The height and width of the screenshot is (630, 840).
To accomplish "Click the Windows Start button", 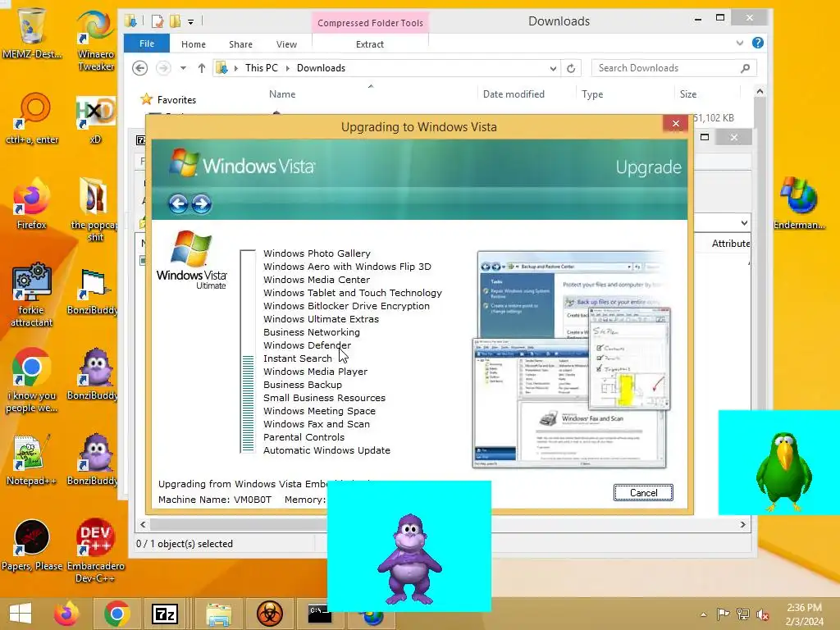I will (21, 614).
